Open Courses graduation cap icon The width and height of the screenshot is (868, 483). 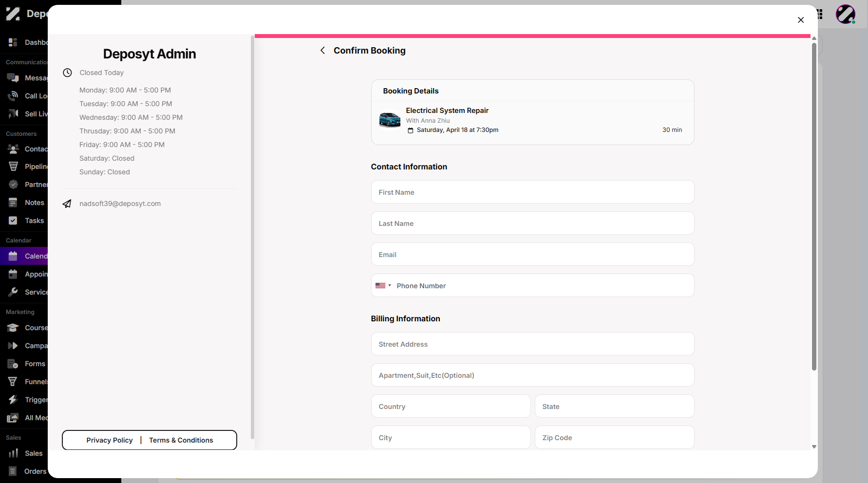(13, 328)
